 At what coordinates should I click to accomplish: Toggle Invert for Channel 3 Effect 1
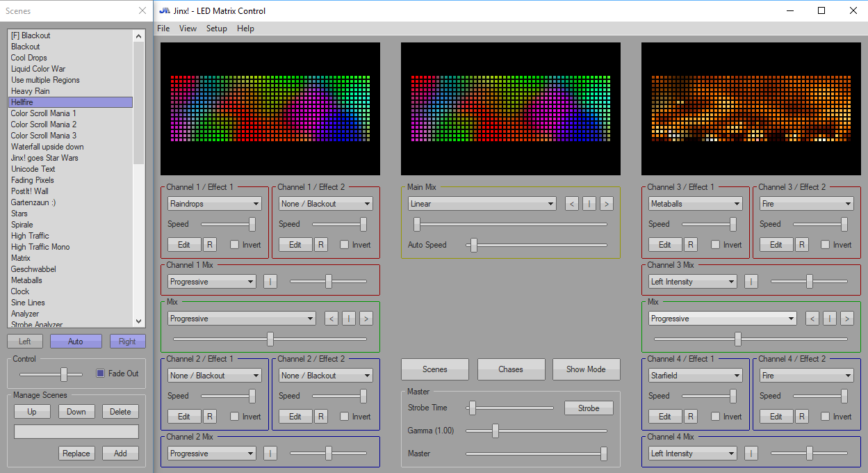coord(716,245)
